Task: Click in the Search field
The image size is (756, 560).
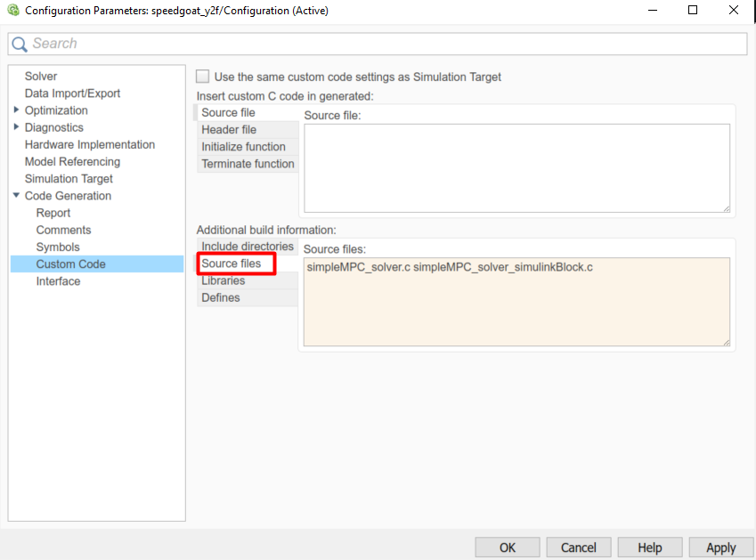Action: pyautogui.click(x=383, y=44)
